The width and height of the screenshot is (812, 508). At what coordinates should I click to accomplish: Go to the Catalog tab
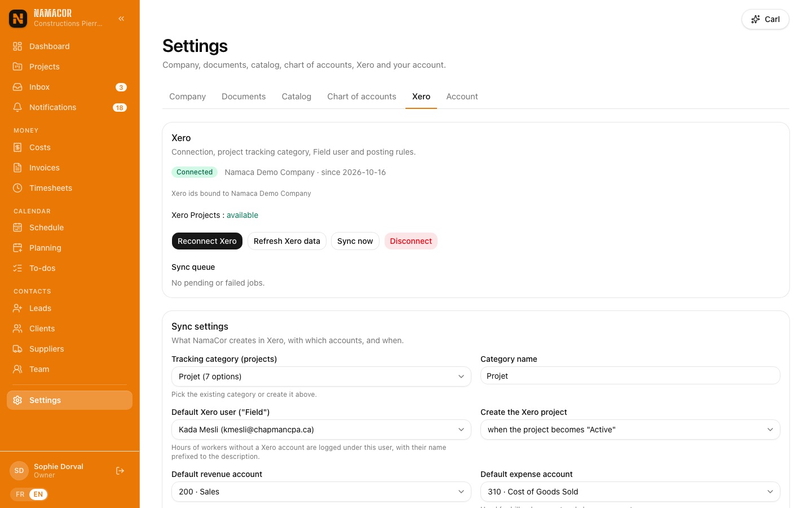click(x=297, y=97)
